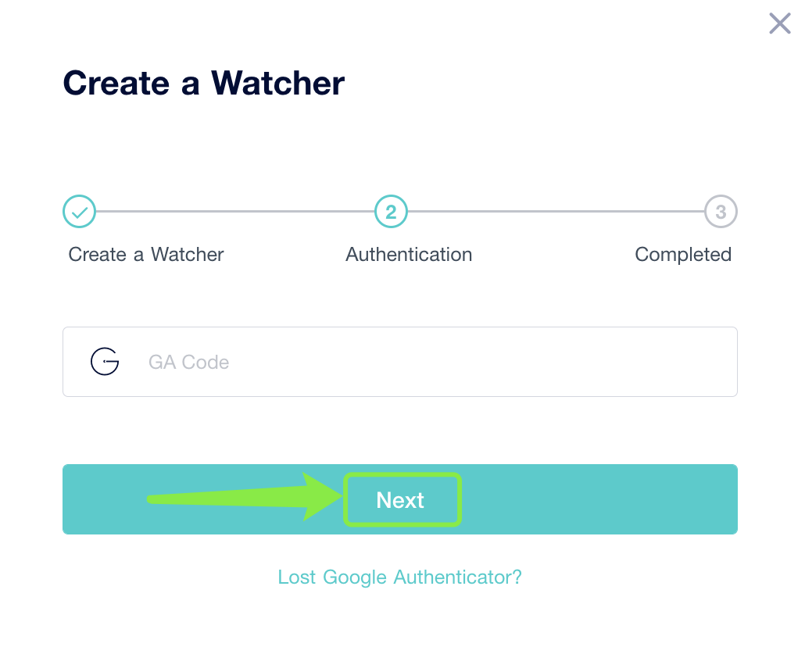Click the completed step one checkmark circle
The height and width of the screenshot is (672, 805).
(x=79, y=211)
